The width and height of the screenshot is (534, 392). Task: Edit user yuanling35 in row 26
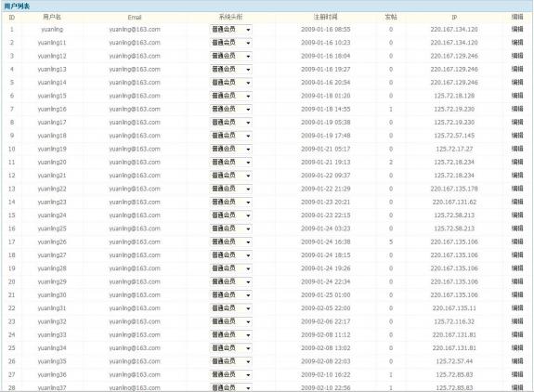(517, 361)
